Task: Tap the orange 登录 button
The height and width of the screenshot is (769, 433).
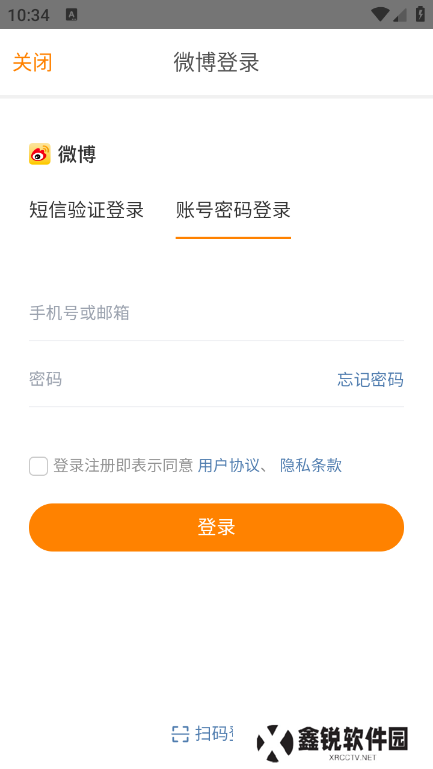Action: (x=216, y=527)
